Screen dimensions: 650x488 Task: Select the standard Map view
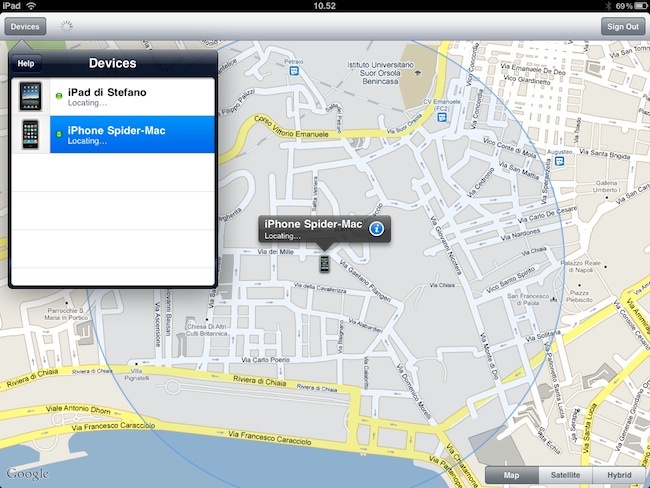(x=511, y=476)
